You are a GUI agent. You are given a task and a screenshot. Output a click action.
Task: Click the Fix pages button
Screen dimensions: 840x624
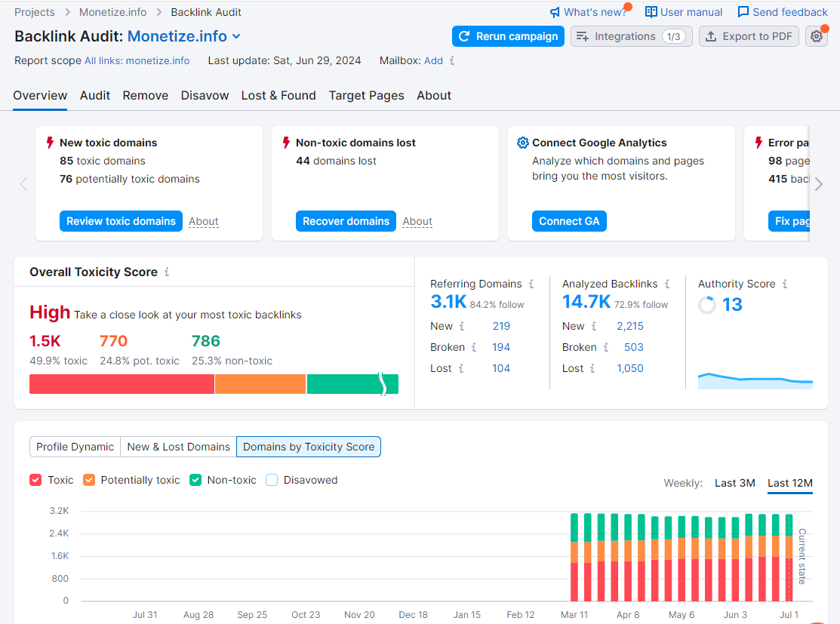pos(789,221)
